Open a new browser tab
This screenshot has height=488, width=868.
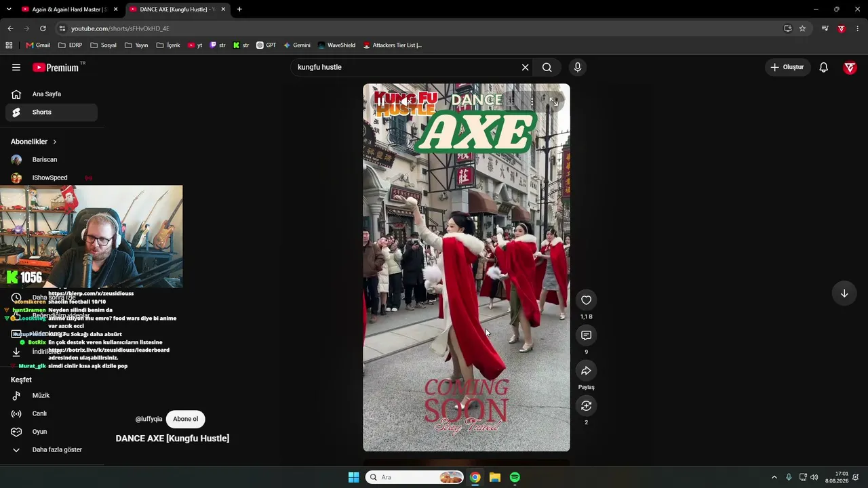point(239,9)
